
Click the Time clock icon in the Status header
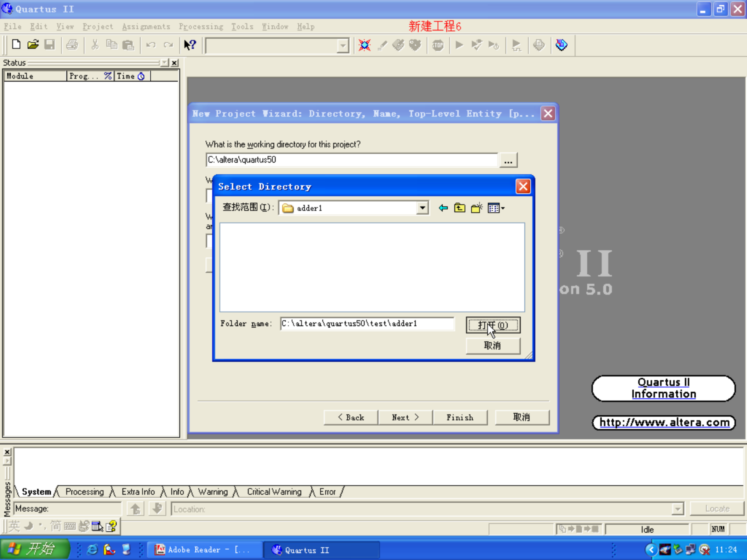point(141,76)
